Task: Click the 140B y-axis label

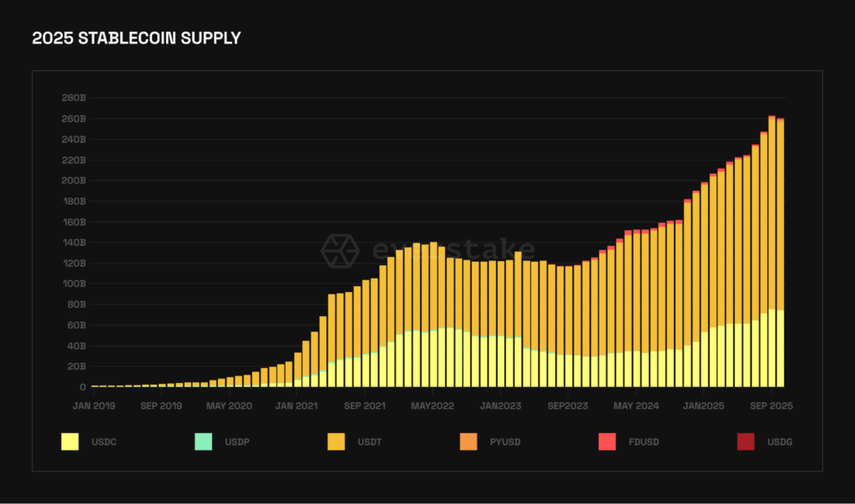Action: (x=73, y=243)
